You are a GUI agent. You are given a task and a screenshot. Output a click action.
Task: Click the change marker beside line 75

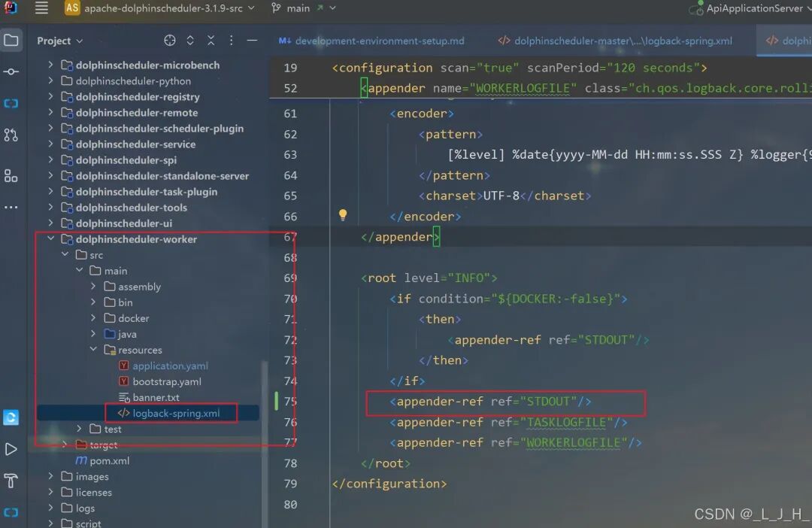(276, 402)
